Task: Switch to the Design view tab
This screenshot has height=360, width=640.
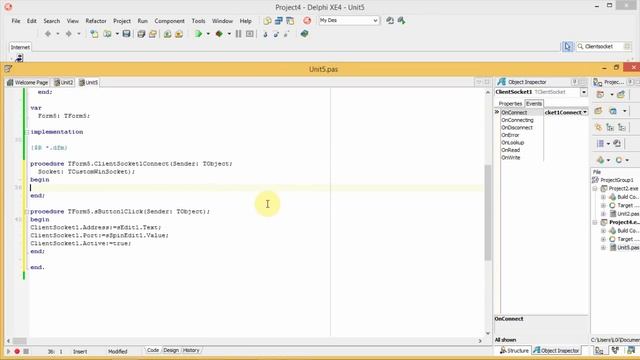Action: point(171,350)
